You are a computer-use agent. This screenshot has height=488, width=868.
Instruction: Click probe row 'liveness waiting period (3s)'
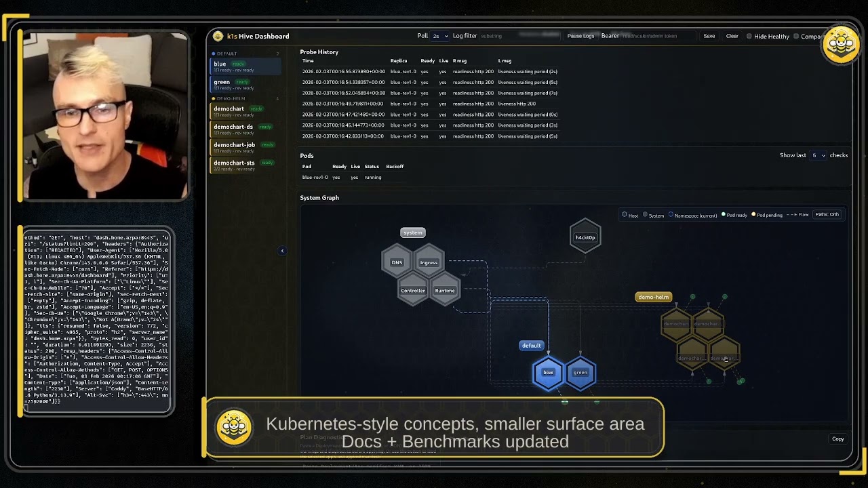point(430,125)
